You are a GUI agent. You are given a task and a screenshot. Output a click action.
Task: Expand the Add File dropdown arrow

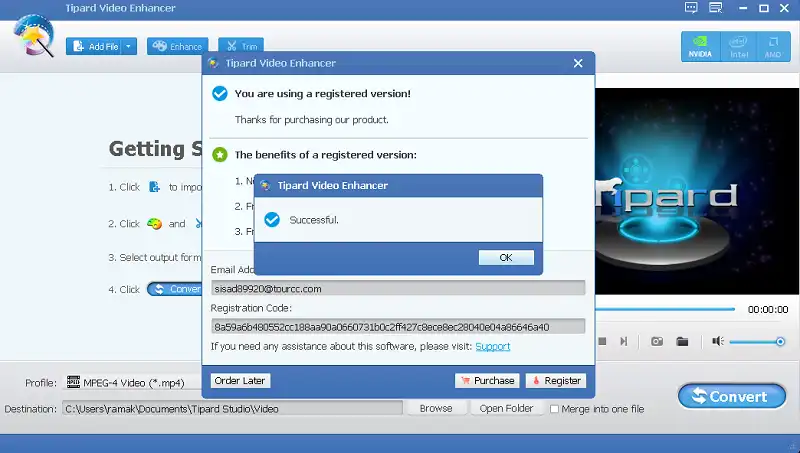pyautogui.click(x=130, y=47)
